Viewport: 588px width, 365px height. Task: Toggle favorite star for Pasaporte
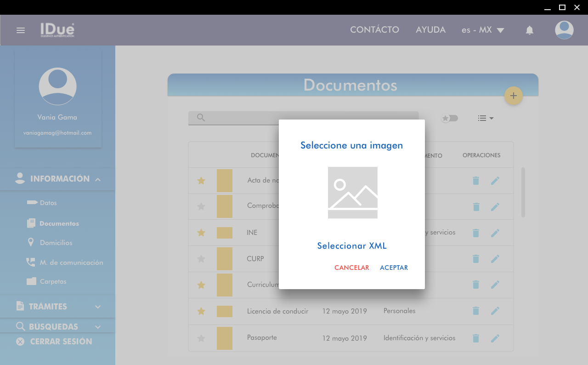point(201,338)
